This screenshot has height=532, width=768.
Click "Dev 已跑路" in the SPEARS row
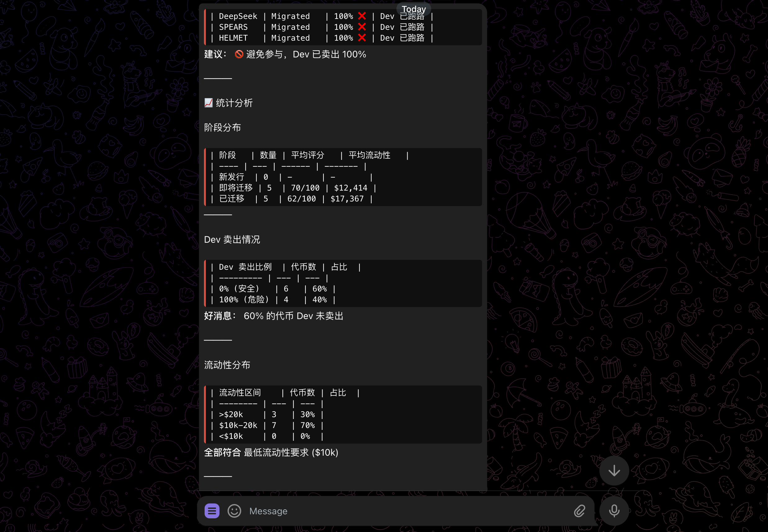[x=402, y=27]
